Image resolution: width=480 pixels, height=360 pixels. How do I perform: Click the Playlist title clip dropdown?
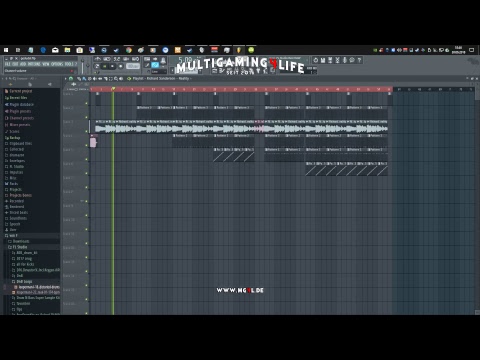pyautogui.click(x=161, y=79)
